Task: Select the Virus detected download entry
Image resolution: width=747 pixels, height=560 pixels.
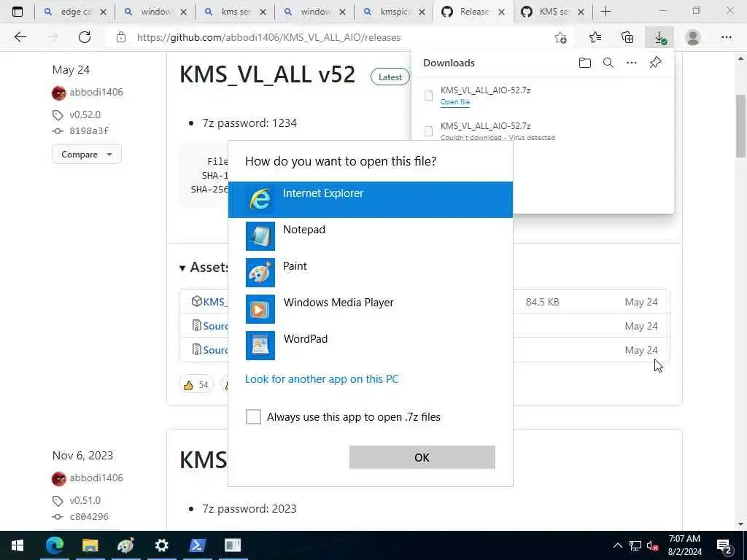Action: pyautogui.click(x=542, y=131)
